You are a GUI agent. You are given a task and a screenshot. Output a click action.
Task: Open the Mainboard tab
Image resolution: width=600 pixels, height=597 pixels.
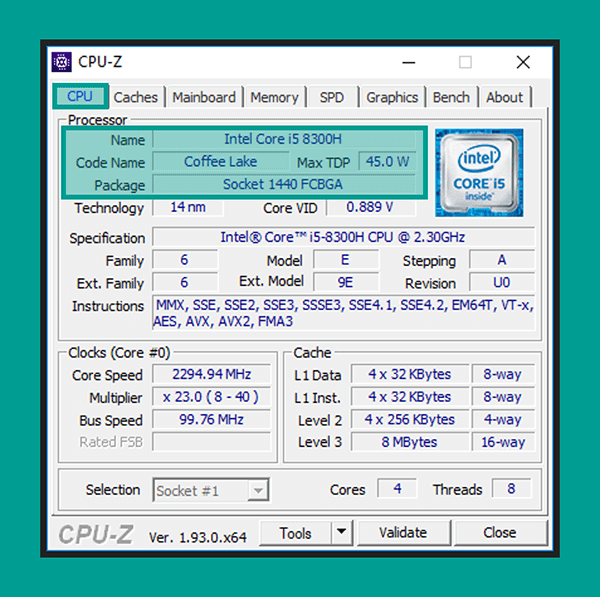pos(204,97)
